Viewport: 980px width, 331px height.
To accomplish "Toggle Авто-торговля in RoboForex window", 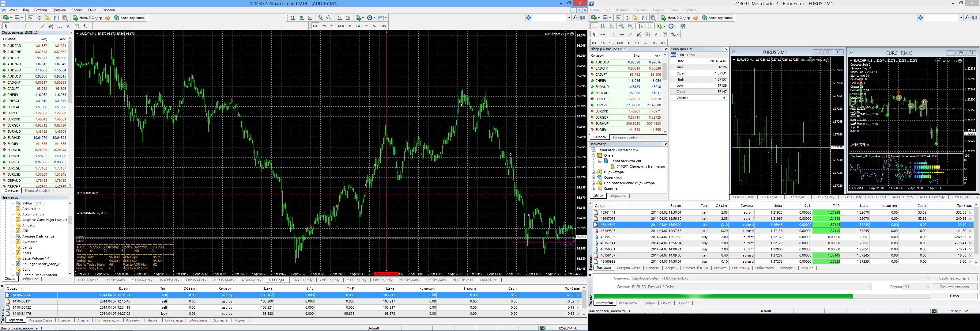I will click(718, 18).
